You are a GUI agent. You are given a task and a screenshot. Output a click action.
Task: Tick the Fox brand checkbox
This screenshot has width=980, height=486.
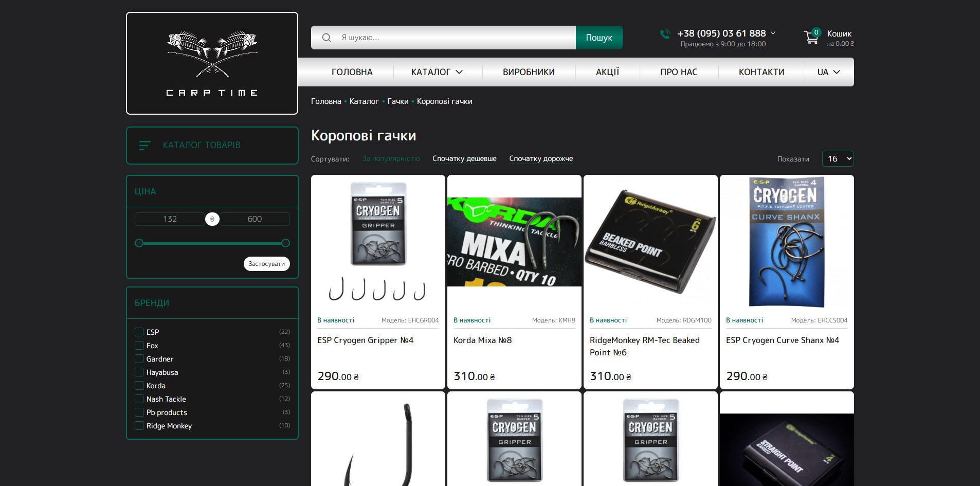click(x=139, y=346)
